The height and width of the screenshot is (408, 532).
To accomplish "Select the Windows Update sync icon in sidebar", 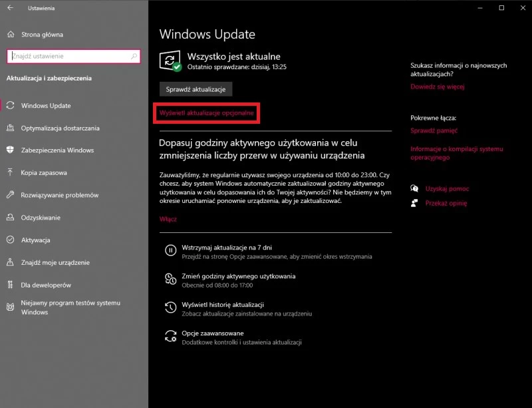I will [x=11, y=105].
